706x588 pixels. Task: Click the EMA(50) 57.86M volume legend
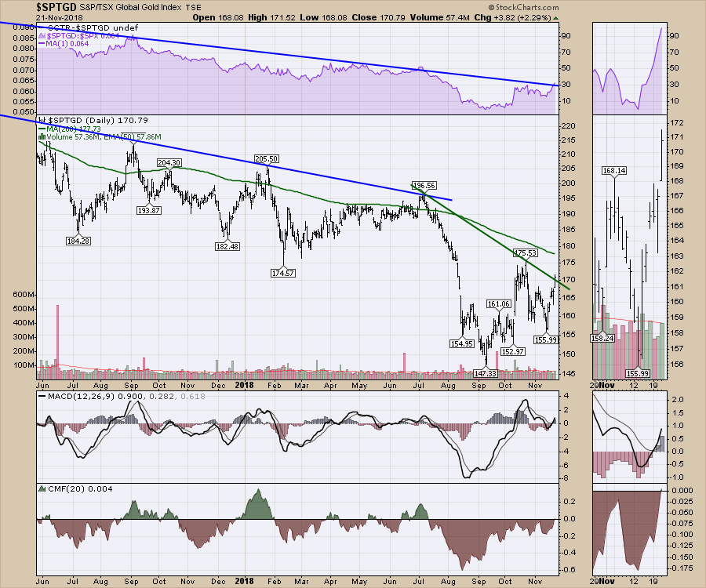click(132, 136)
